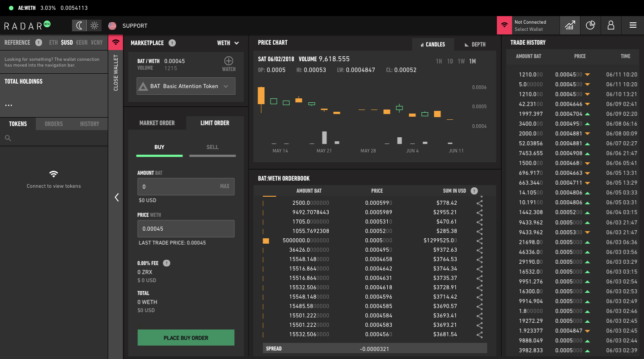Click the PLACE BUY ORDER button
This screenshot has width=644, height=359.
click(x=186, y=338)
